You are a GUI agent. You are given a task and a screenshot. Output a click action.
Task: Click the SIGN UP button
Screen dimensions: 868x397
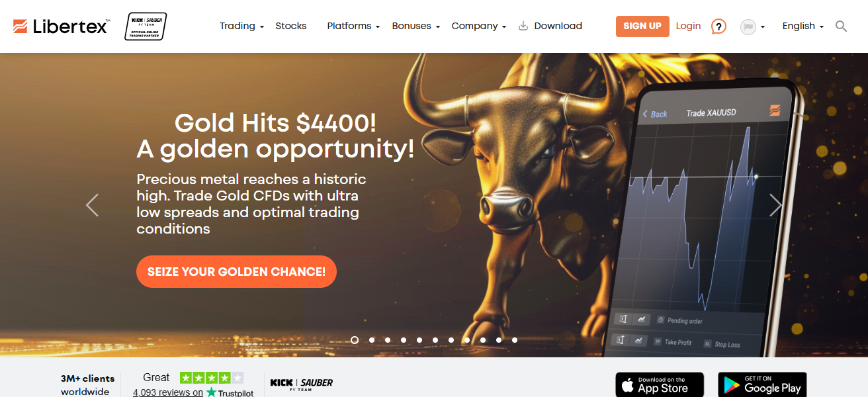tap(642, 26)
